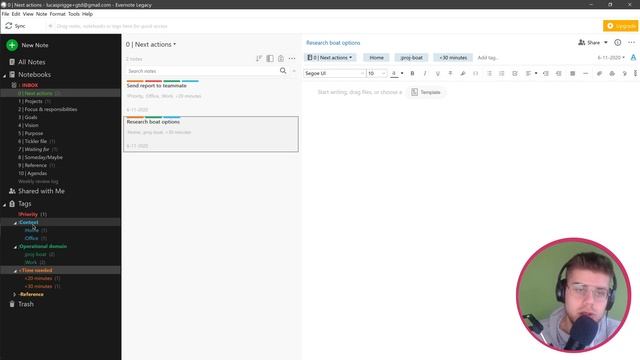Screen dimensions: 640x360
Task: Click the Sync icon in the toolbar
Action: [x=9, y=26]
